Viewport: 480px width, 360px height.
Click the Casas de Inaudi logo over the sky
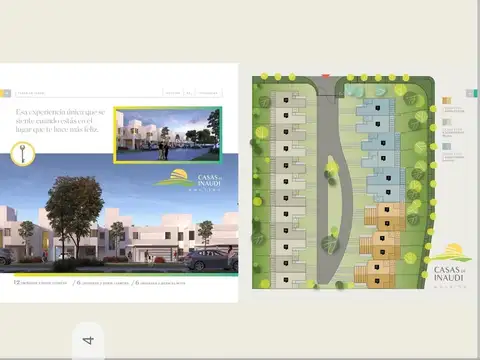(187, 180)
